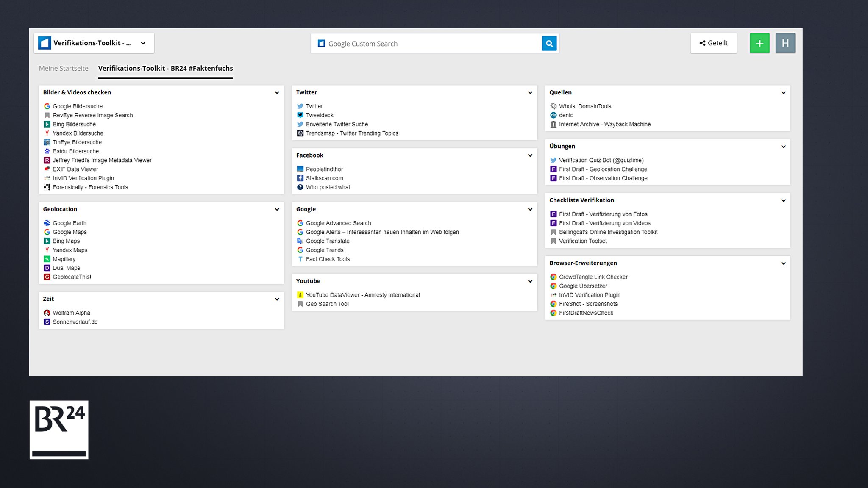The height and width of the screenshot is (488, 868).
Task: Click the Internet Archive building icon
Action: click(553, 124)
